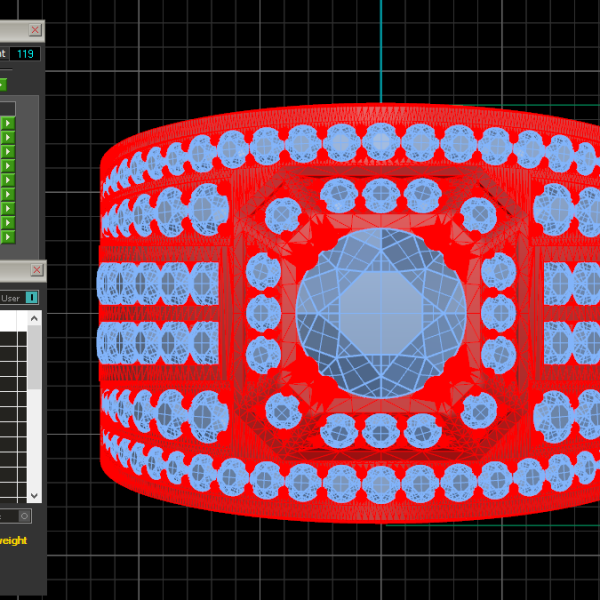Close the upper panel with the count field

pos(36,30)
